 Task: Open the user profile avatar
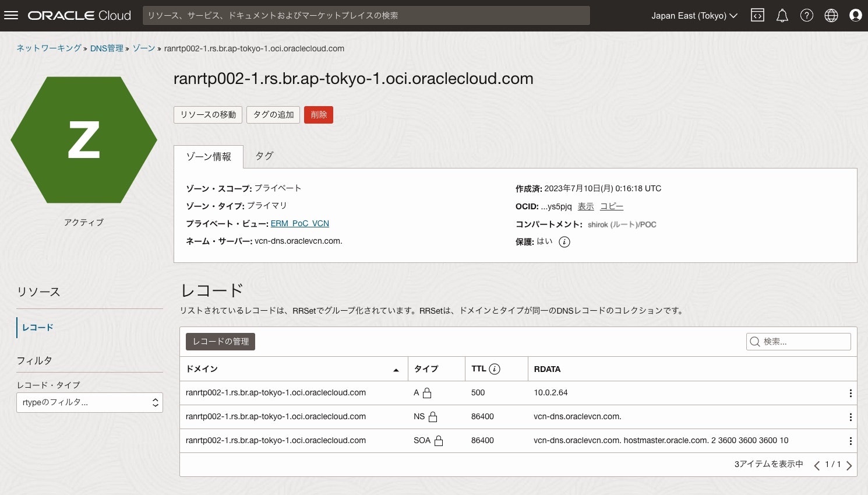[x=855, y=16]
